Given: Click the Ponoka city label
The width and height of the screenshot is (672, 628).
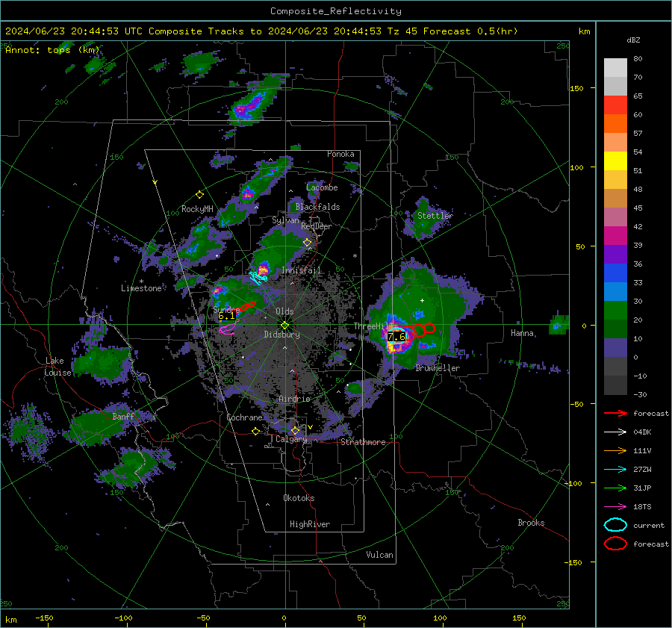Looking at the screenshot, I should [340, 154].
